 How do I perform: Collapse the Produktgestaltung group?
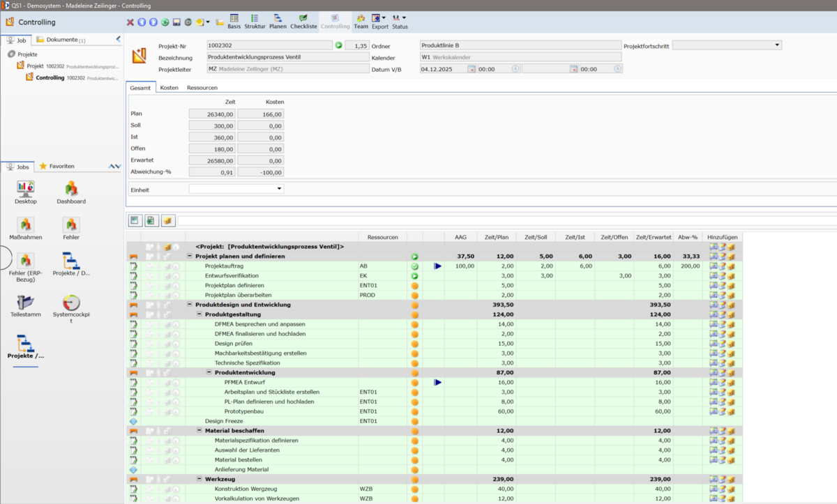(x=199, y=314)
